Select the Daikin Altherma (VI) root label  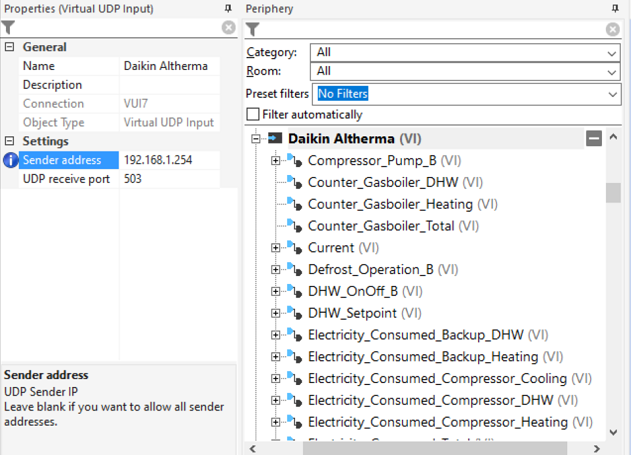tap(355, 139)
